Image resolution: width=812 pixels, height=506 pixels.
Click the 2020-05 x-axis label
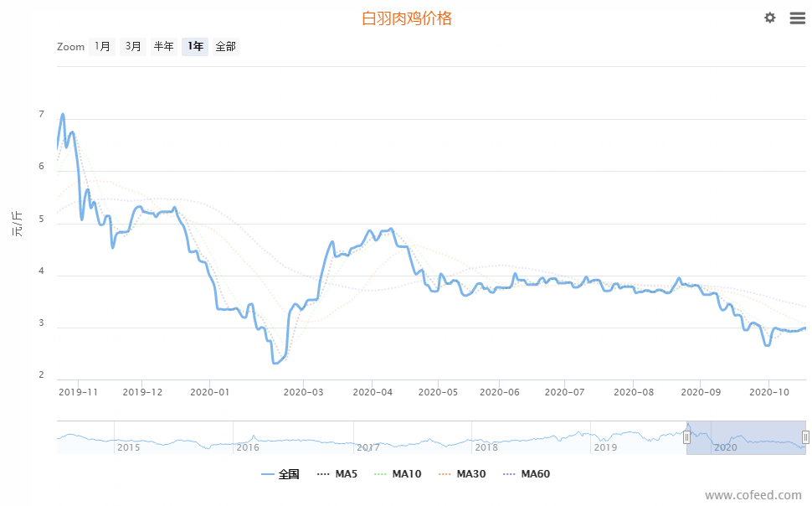pyautogui.click(x=438, y=392)
